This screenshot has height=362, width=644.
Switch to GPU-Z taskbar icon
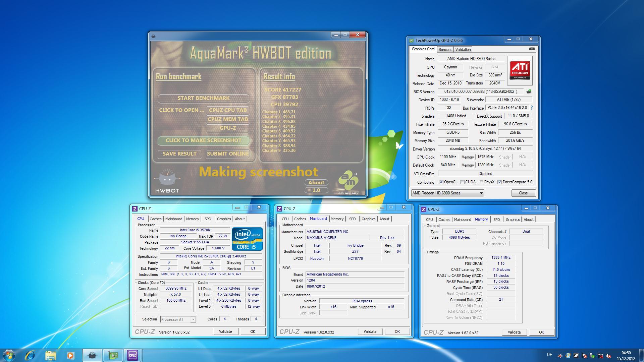pos(113,355)
